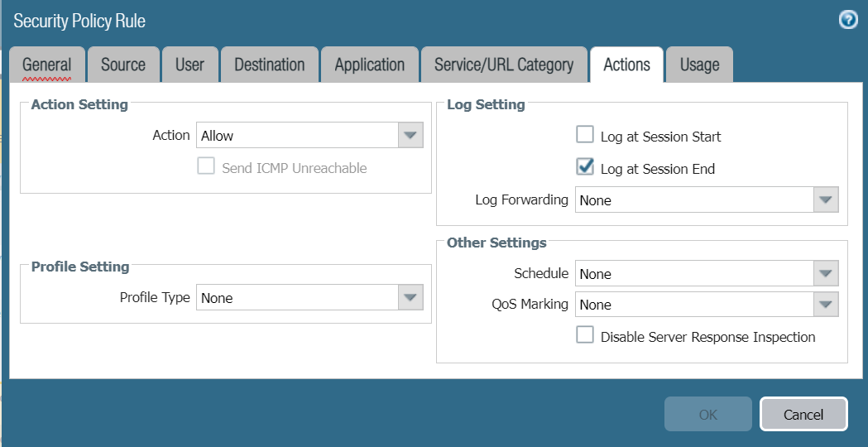Open the help icon in title bar
This screenshot has width=868, height=447.
click(848, 21)
